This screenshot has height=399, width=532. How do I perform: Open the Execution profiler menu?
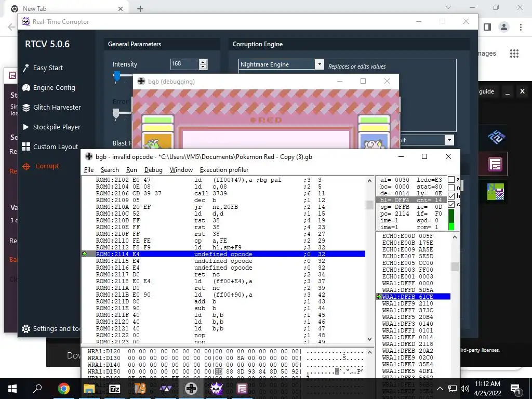[x=224, y=170]
